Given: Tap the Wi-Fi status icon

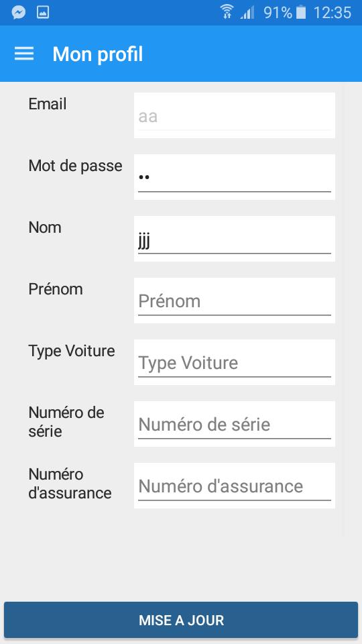Looking at the screenshot, I should (227, 12).
